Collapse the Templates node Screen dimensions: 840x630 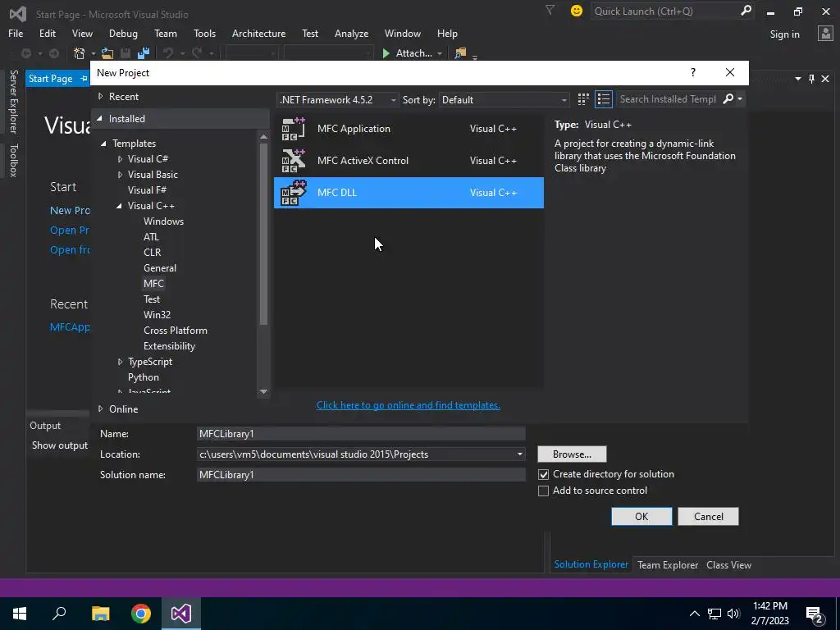(x=103, y=144)
